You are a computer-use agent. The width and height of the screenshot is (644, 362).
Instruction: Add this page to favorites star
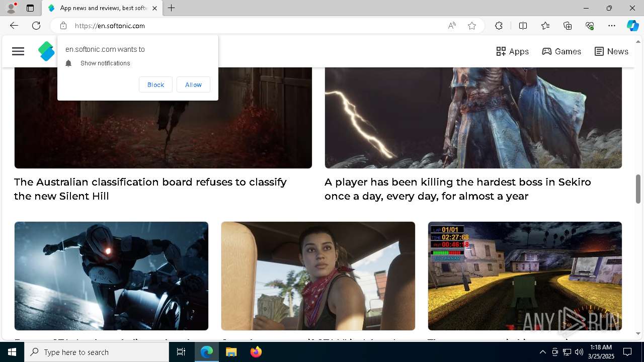pyautogui.click(x=472, y=26)
